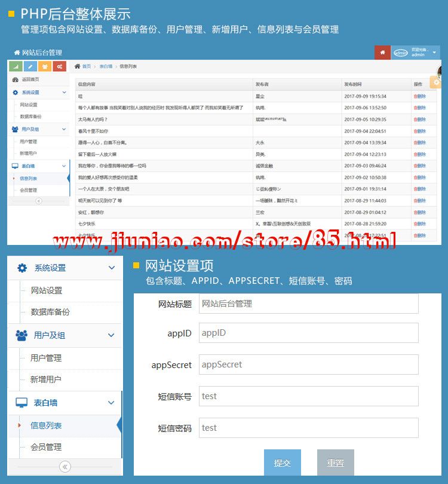Open 新增用户 in the enlarged sidebar
This screenshot has width=448, height=484.
46,379
